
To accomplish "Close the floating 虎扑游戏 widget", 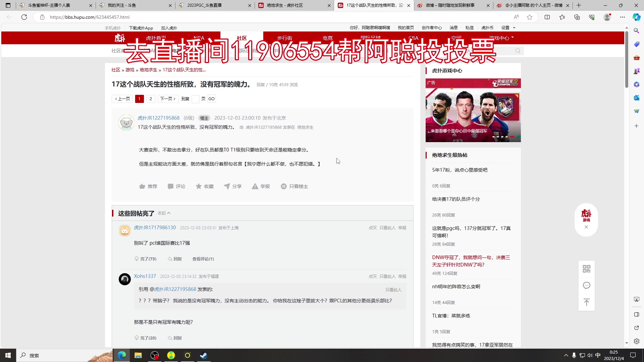I will point(586,227).
